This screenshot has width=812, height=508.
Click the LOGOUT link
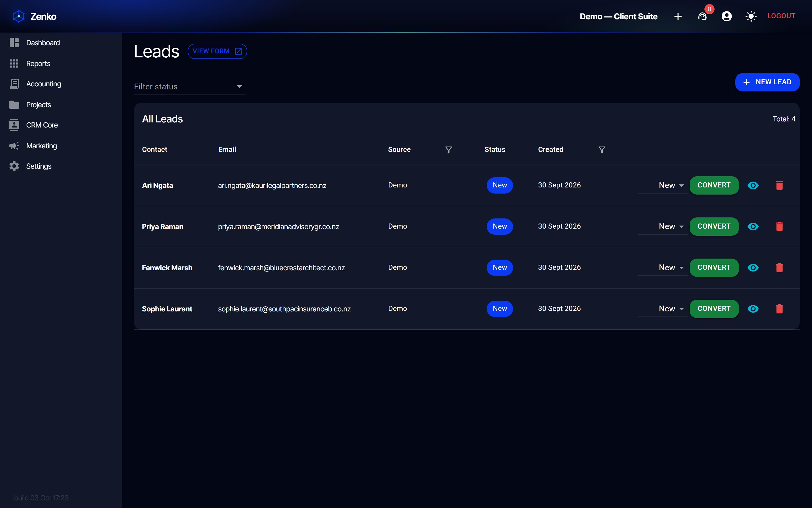click(x=781, y=16)
